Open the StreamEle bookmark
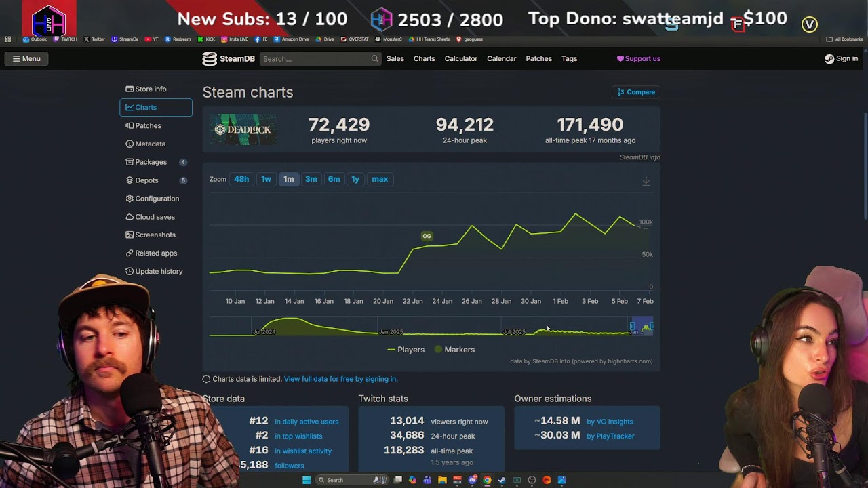The image size is (868, 488). [x=125, y=39]
